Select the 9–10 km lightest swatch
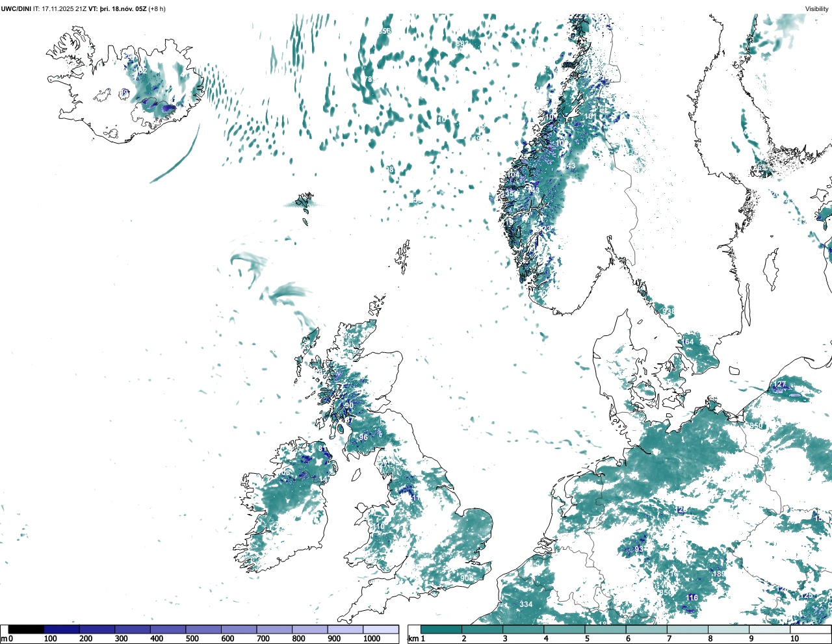The image size is (832, 644). click(x=769, y=629)
